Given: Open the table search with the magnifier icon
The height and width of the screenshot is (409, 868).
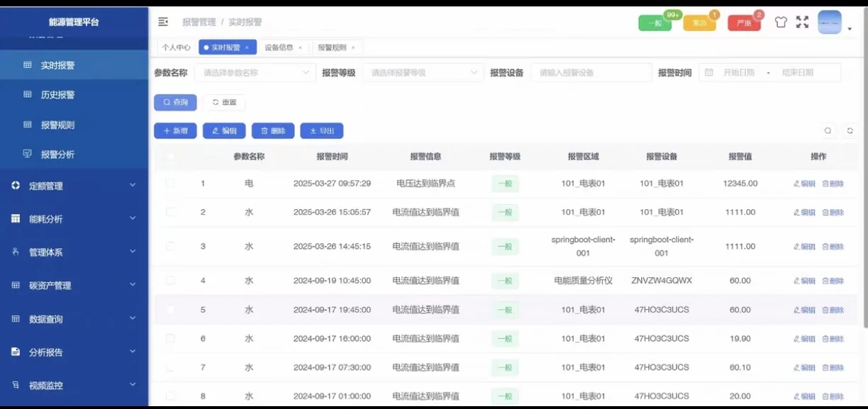Looking at the screenshot, I should click(x=828, y=130).
